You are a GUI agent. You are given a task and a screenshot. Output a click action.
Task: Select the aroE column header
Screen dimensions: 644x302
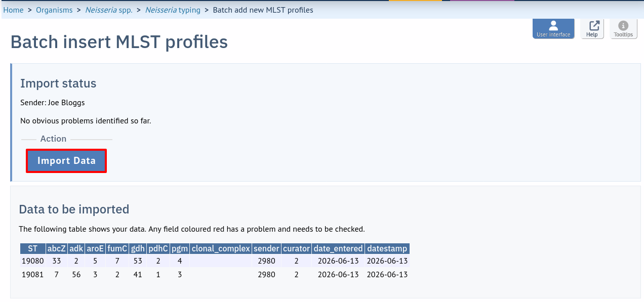point(95,248)
